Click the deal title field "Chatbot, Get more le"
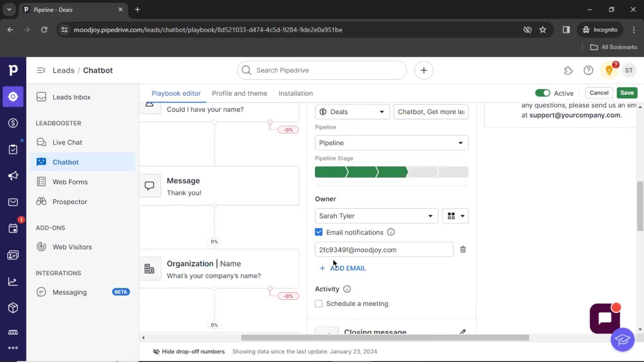Image resolution: width=644 pixels, height=362 pixels. 431,112
